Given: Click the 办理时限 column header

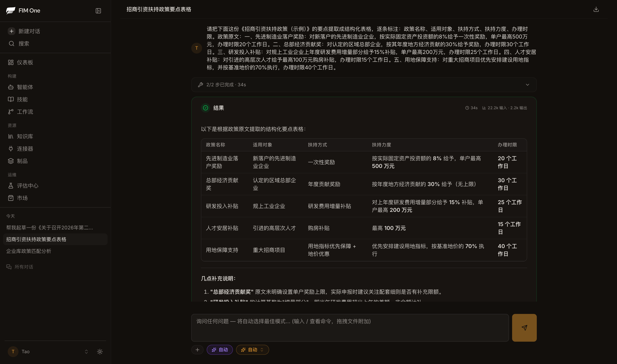Looking at the screenshot, I should click(507, 145).
